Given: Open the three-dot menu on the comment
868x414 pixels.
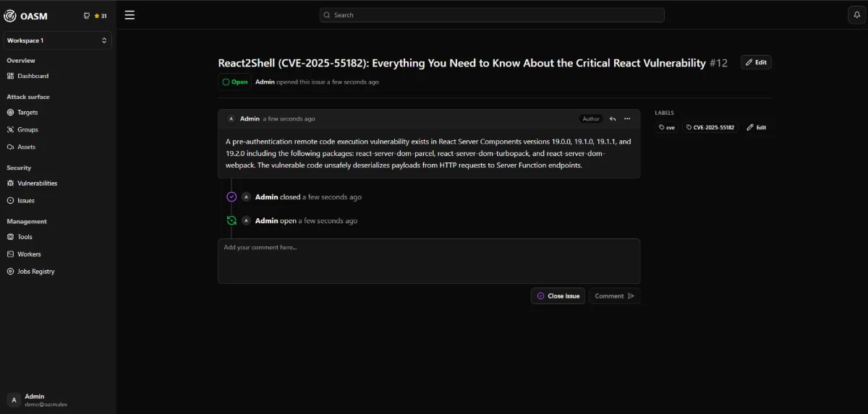Looking at the screenshot, I should 627,118.
